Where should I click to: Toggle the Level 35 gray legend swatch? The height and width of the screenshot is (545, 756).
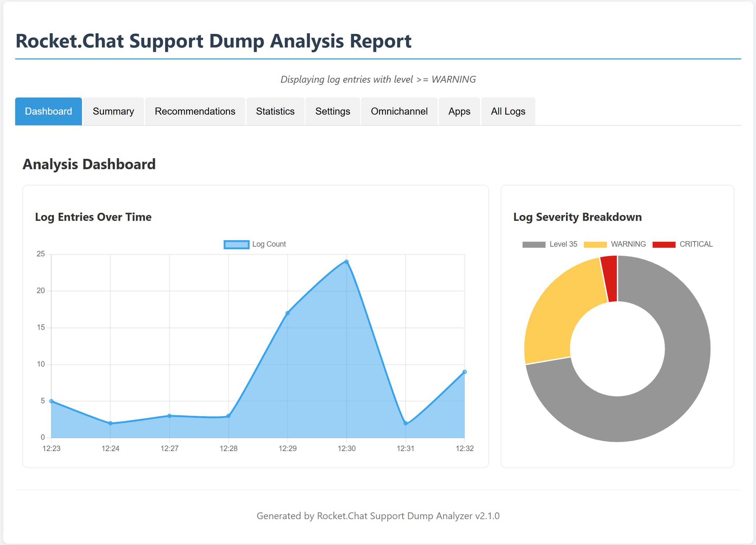pos(534,244)
